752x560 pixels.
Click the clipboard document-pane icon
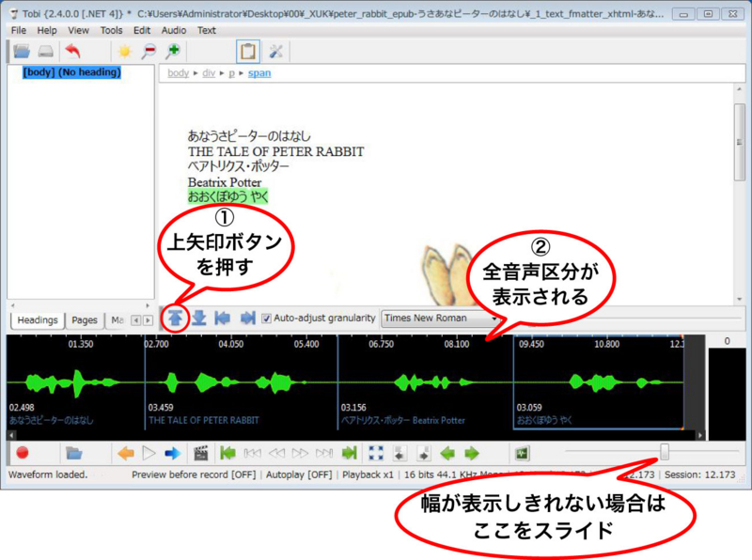coord(247,51)
